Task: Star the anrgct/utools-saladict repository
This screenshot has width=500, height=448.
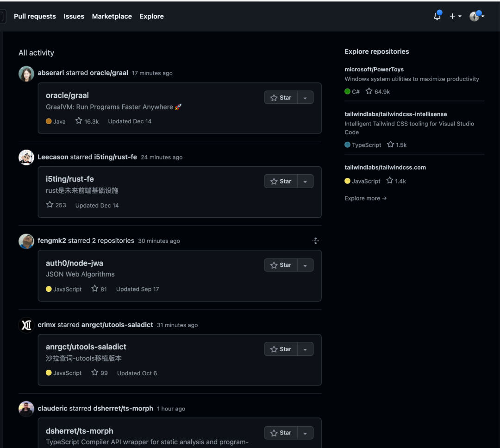Action: click(x=281, y=349)
